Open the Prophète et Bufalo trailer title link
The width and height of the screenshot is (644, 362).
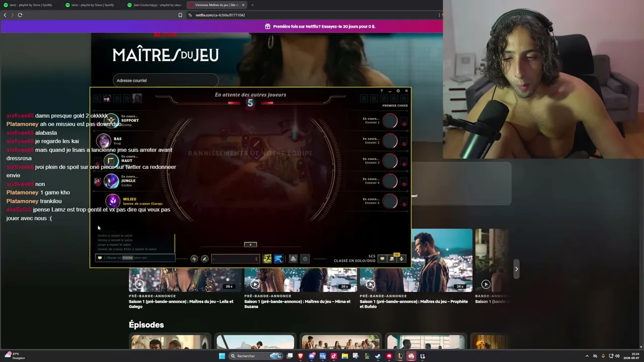click(414, 304)
